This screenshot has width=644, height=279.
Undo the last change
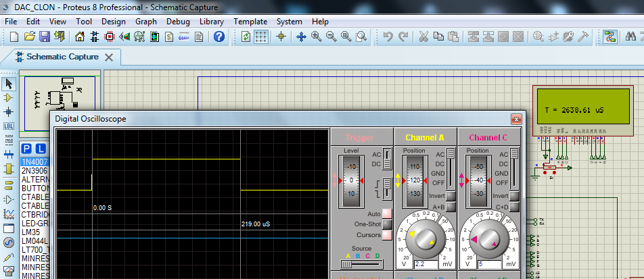tap(388, 37)
